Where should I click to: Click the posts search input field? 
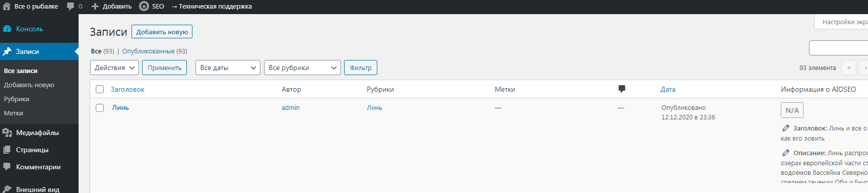838,48
